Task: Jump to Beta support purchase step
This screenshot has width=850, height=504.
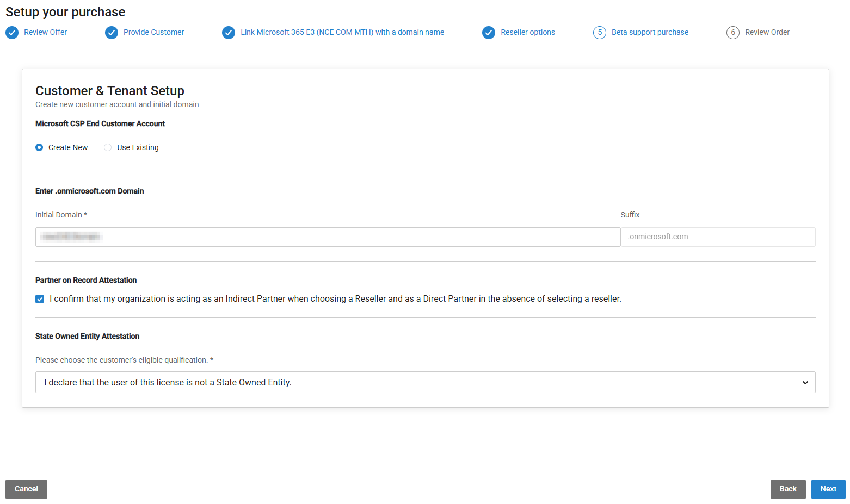Action: tap(650, 33)
